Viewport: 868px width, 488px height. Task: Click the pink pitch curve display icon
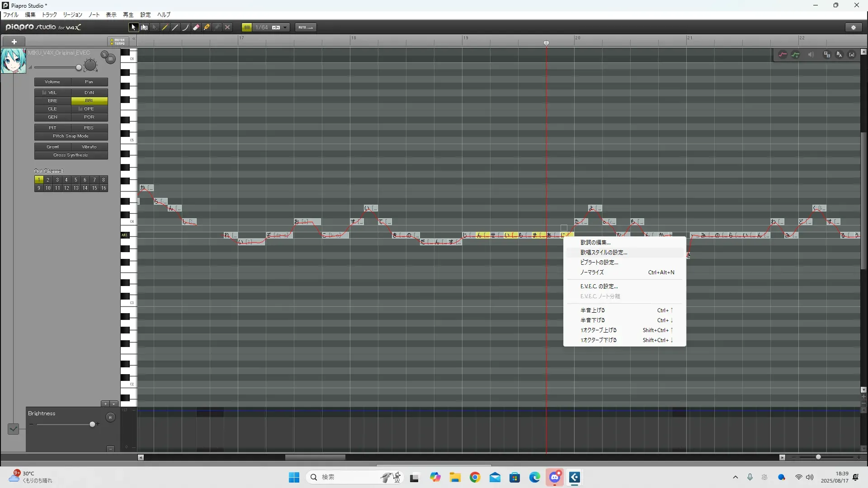coord(783,55)
